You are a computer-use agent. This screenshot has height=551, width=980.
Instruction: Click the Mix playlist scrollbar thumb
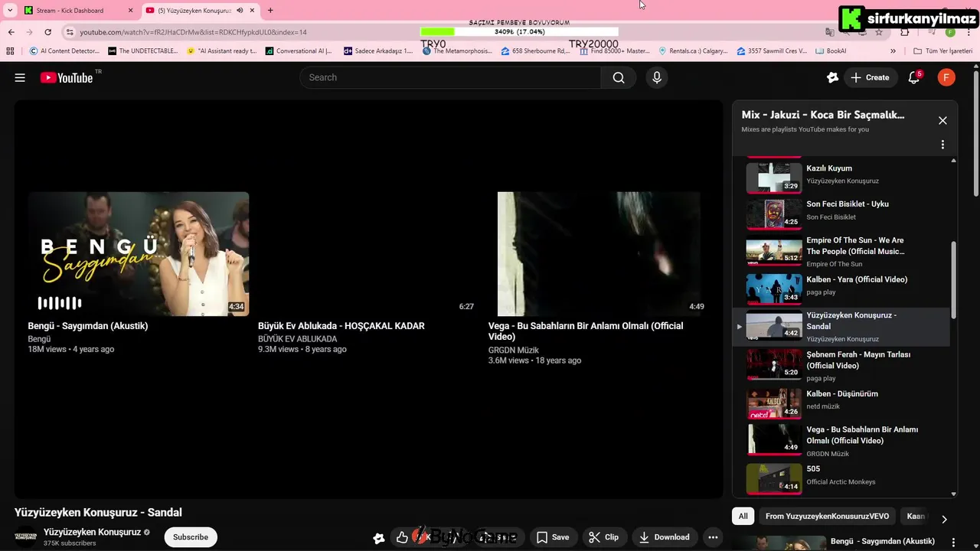tap(953, 280)
